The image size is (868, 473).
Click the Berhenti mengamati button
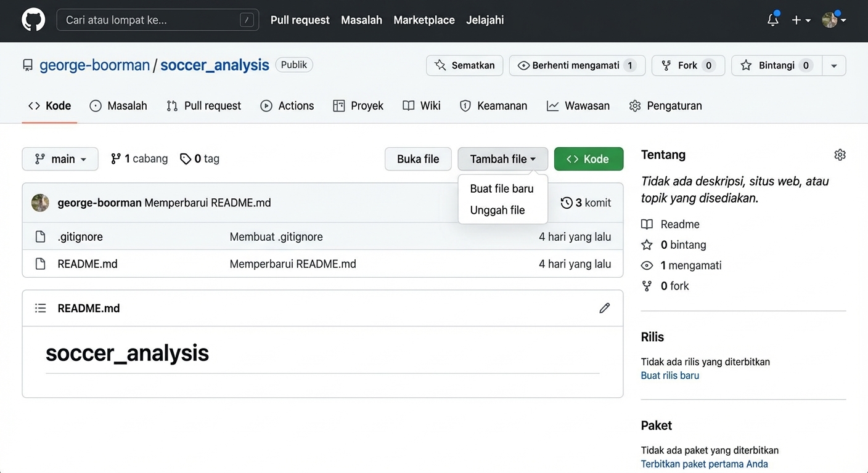pyautogui.click(x=577, y=65)
